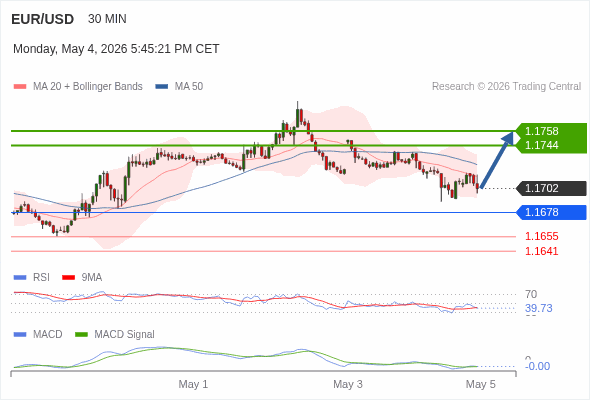The width and height of the screenshot is (590, 400).
Task: Click the RSI blue legend marker
Action: coord(20,278)
